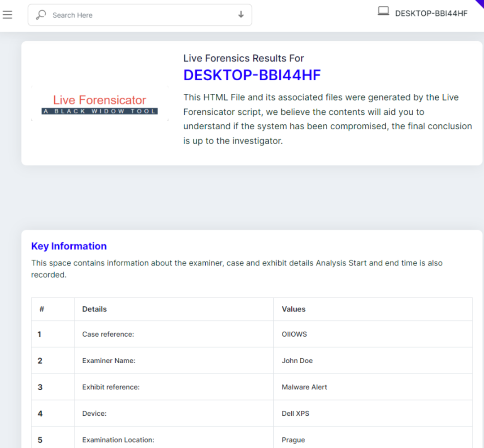This screenshot has width=484, height=448.
Task: Click the HTML file description paragraph
Action: [328, 119]
